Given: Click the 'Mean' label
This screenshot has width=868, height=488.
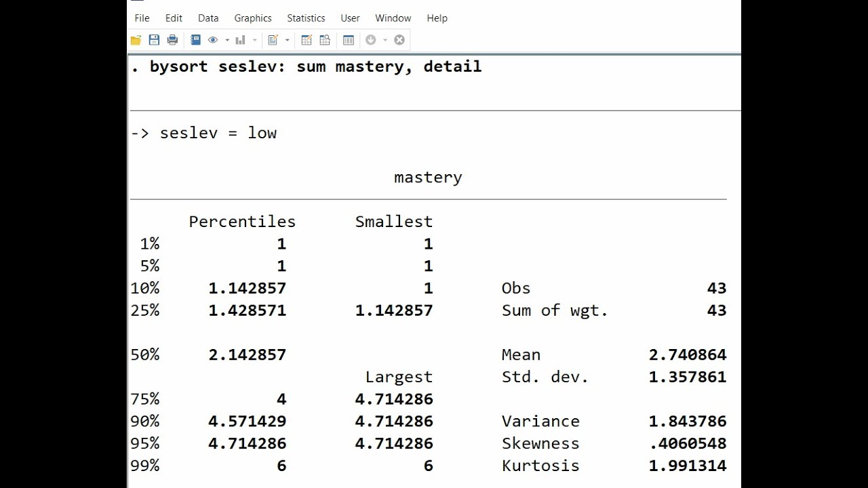Looking at the screenshot, I should (x=521, y=354).
